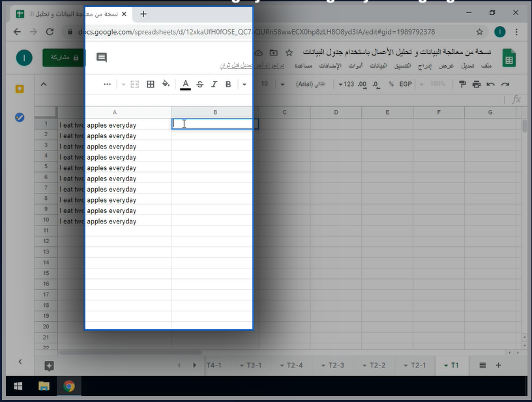Open the Tasks side panel icon

[x=20, y=117]
